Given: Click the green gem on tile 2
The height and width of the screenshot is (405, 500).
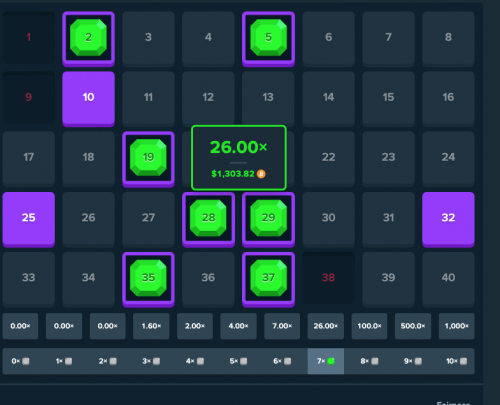Looking at the screenshot, I should pyautogui.click(x=88, y=37).
